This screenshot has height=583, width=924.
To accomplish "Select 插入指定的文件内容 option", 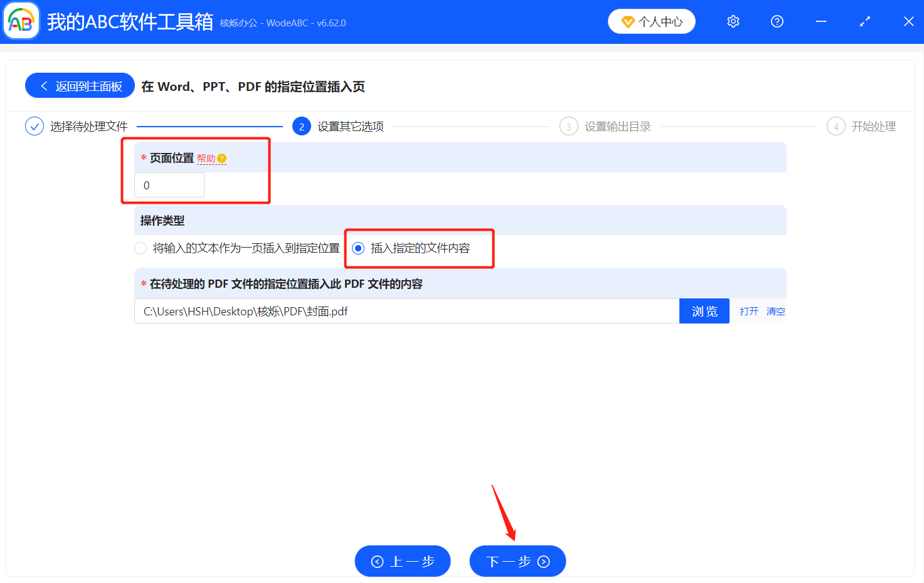I will coord(358,248).
